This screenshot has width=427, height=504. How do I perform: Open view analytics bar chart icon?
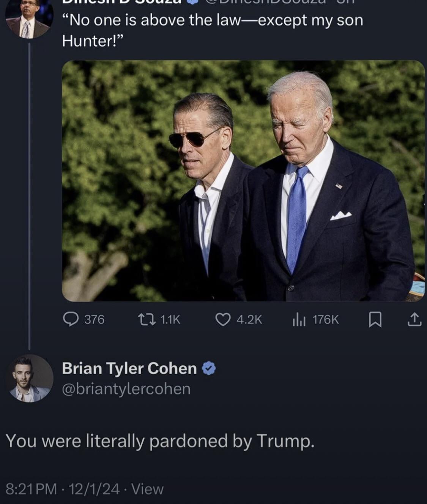[299, 319]
